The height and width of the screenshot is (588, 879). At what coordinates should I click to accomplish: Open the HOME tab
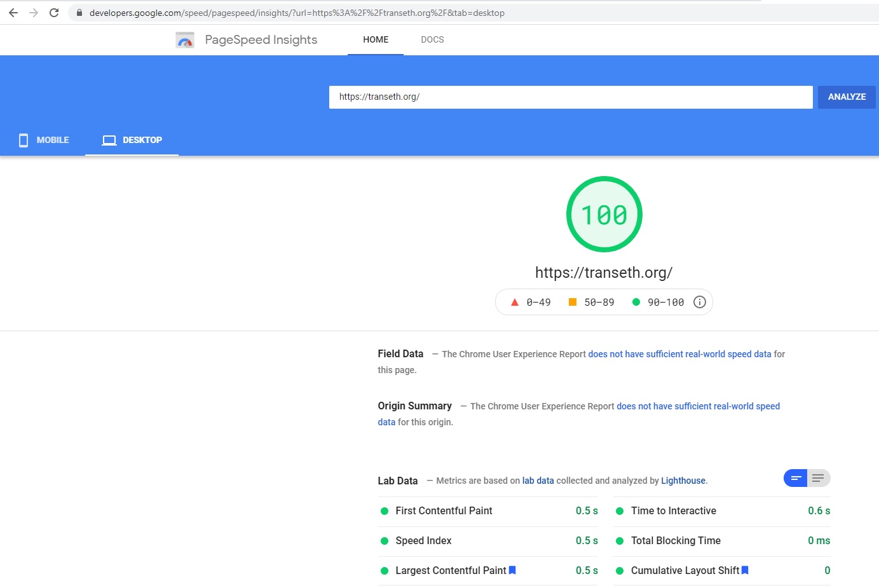point(376,39)
